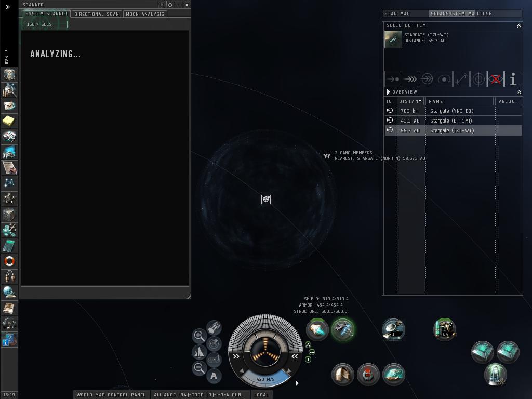Image resolution: width=532 pixels, height=399 pixels.
Task: Switch to Directional Scan tab
Action: pos(97,14)
